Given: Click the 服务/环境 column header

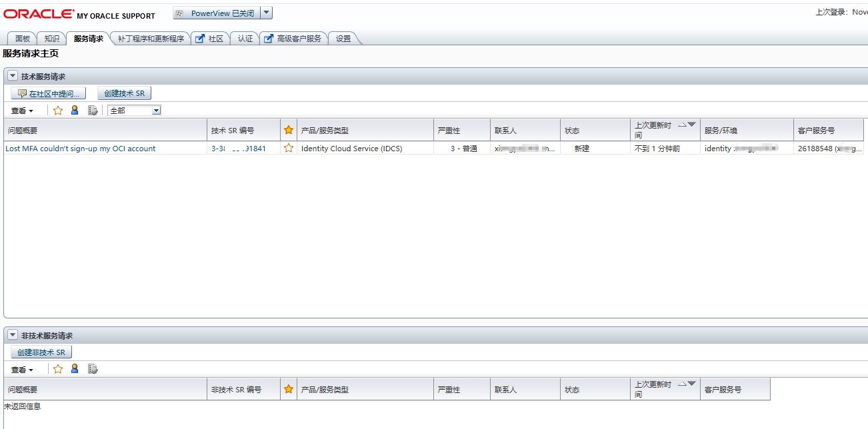Looking at the screenshot, I should tap(747, 130).
